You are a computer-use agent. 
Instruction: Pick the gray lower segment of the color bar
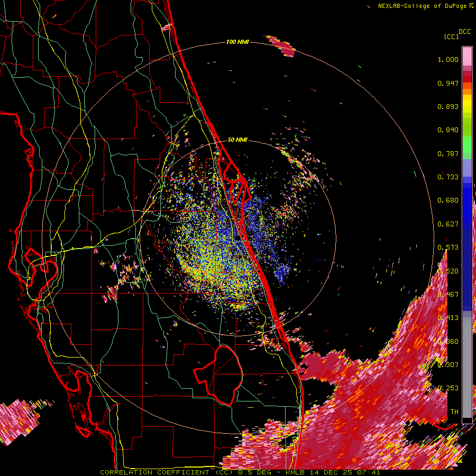click(x=467, y=368)
